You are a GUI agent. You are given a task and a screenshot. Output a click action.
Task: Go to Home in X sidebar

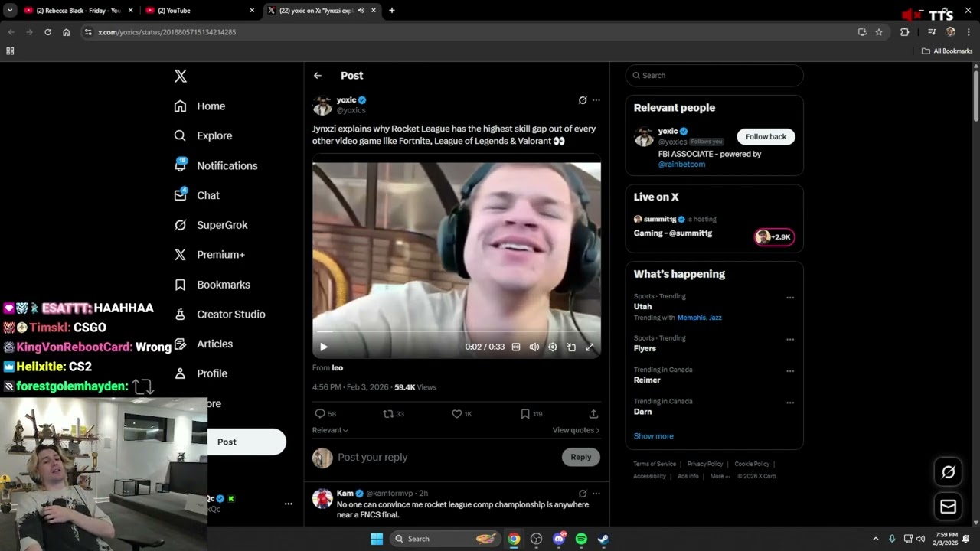[200, 106]
